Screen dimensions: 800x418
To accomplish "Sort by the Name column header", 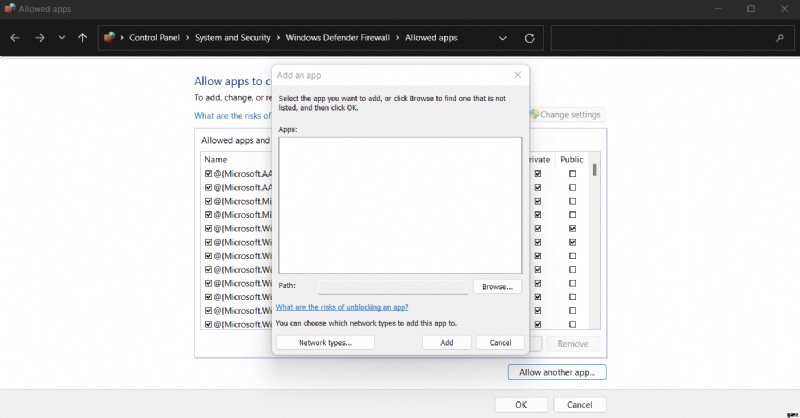I will (216, 159).
